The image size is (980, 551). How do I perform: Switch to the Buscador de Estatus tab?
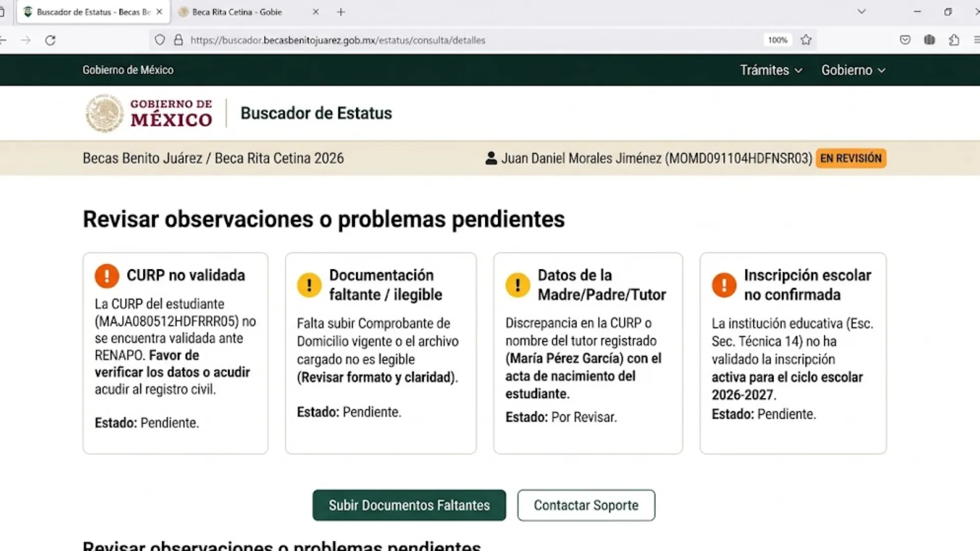pos(93,12)
